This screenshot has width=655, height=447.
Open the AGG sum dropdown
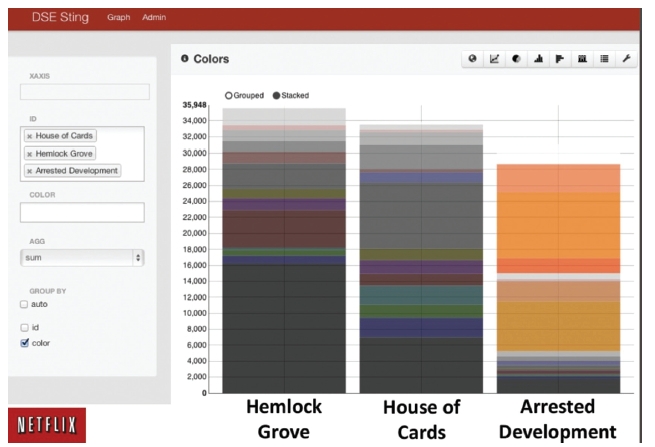tap(82, 258)
